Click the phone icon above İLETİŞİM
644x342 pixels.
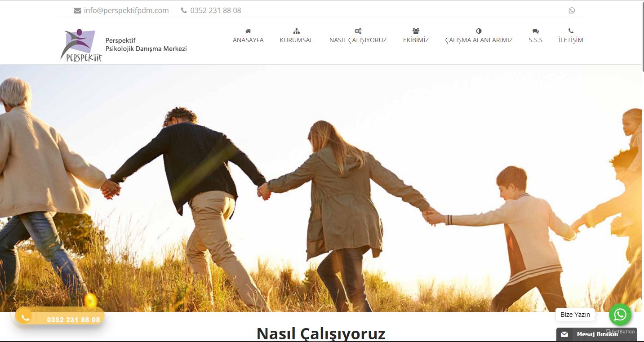pyautogui.click(x=571, y=31)
